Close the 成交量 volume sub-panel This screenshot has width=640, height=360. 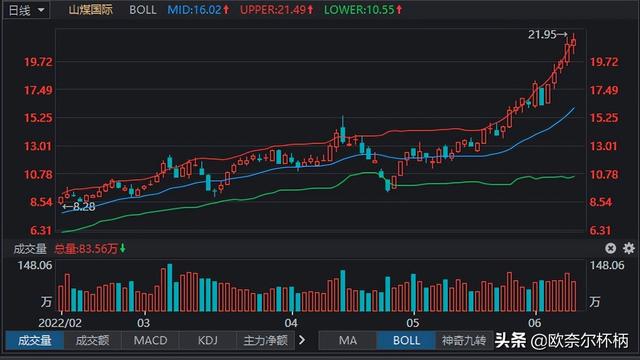pyautogui.click(x=610, y=248)
